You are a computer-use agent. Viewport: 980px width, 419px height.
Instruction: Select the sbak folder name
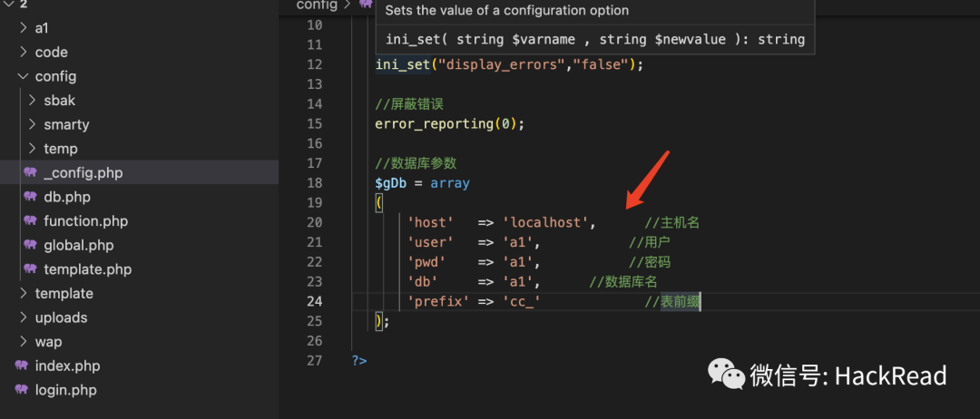tap(59, 100)
